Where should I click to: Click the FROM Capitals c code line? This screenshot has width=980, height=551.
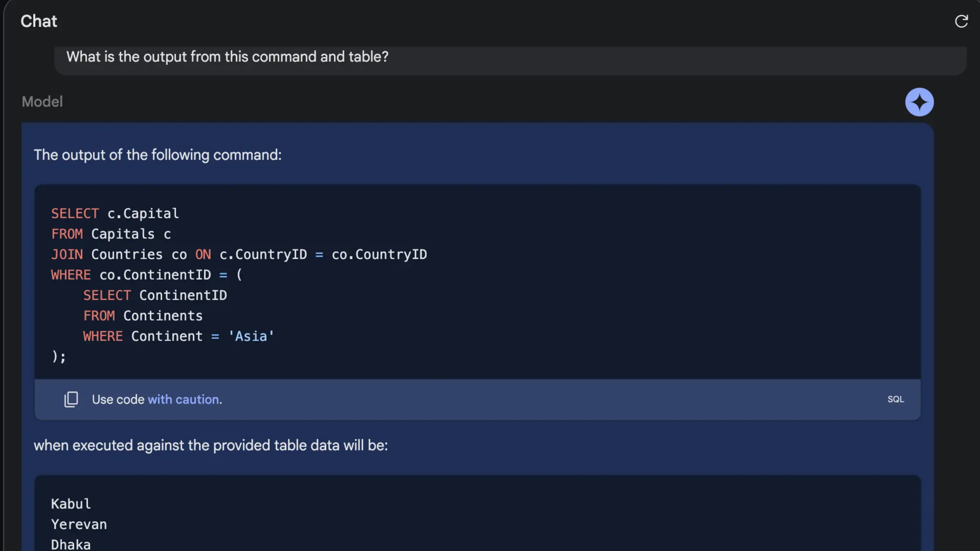pyautogui.click(x=111, y=234)
